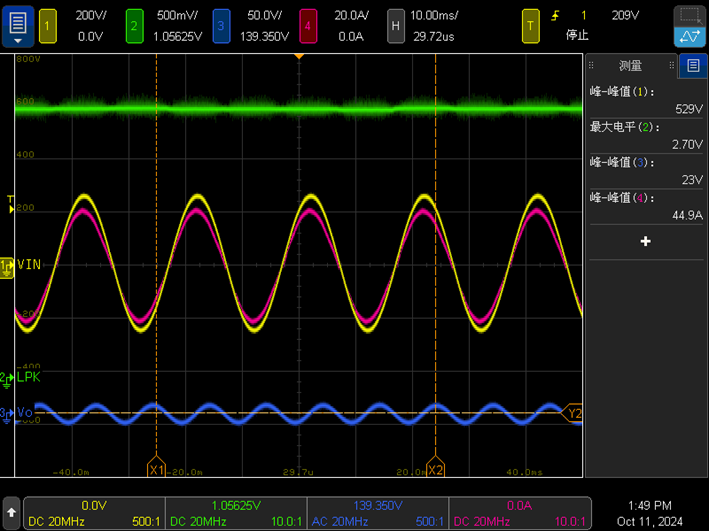The width and height of the screenshot is (709, 531).
Task: Select the channel 4 red badge
Action: pyautogui.click(x=308, y=26)
